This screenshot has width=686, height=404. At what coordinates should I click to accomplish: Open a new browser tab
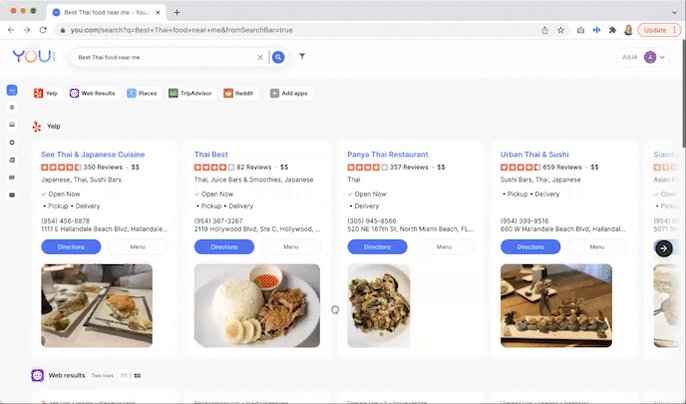point(177,12)
